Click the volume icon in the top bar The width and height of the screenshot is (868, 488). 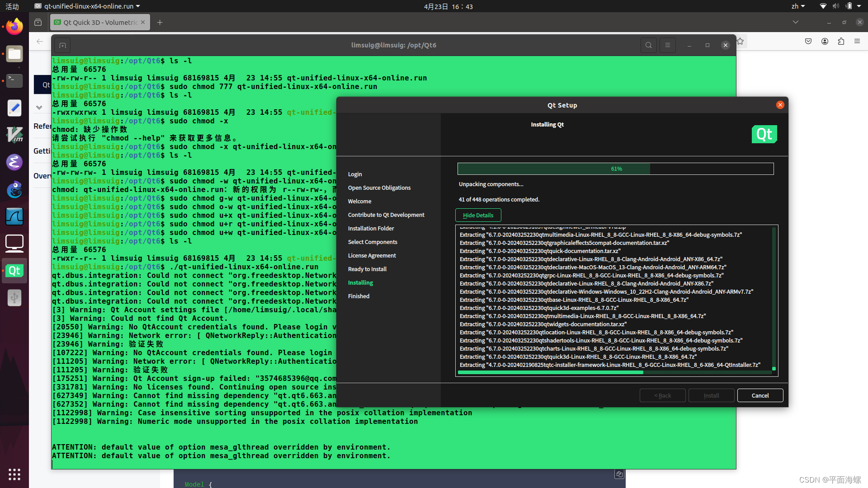pyautogui.click(x=835, y=6)
